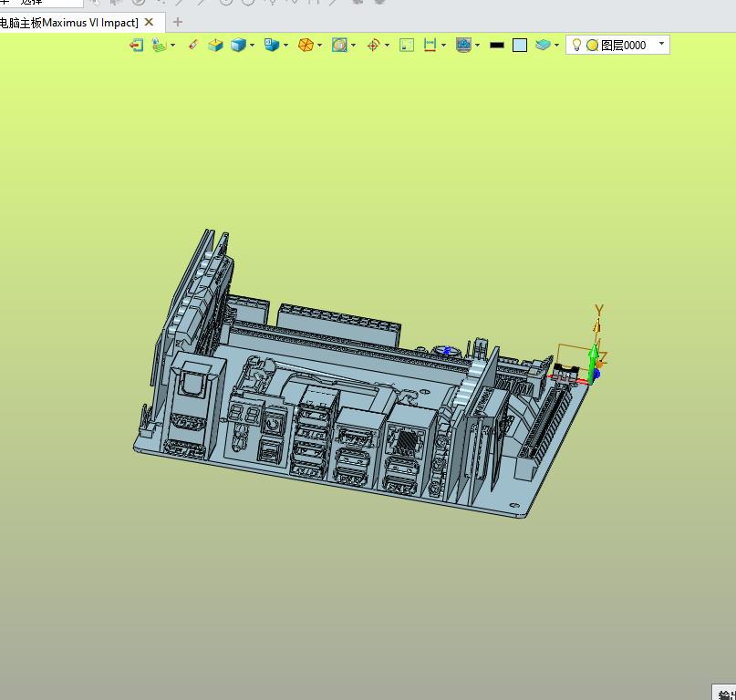Image resolution: width=736 pixels, height=700 pixels.
Task: Open dropdown beside monitor display icon
Action: tap(477, 45)
